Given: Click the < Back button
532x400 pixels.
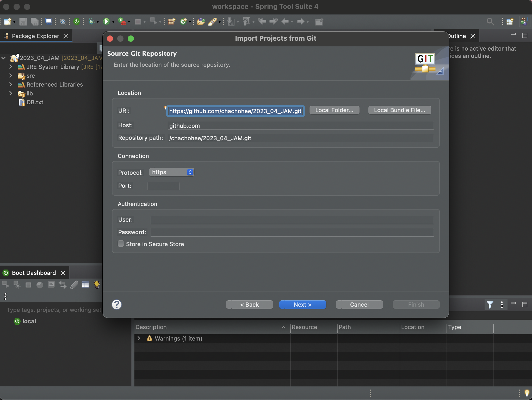Looking at the screenshot, I should tap(249, 305).
